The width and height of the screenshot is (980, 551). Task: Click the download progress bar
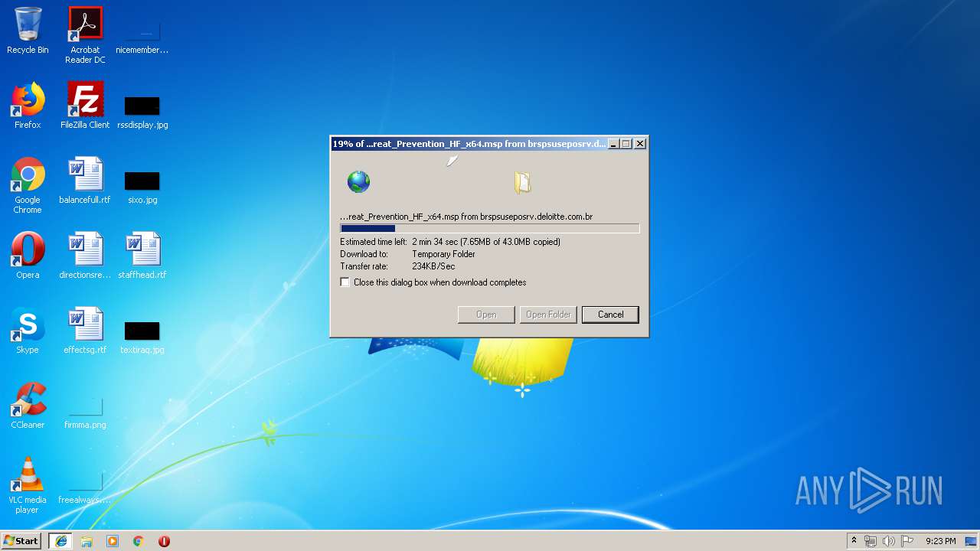tap(489, 228)
